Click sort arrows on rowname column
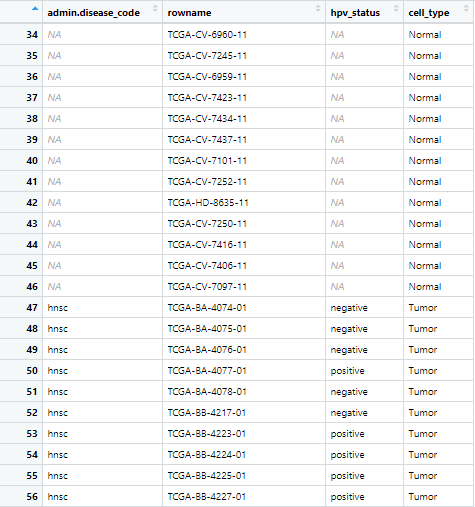Screen dimensions: 475x507 (x=318, y=9)
